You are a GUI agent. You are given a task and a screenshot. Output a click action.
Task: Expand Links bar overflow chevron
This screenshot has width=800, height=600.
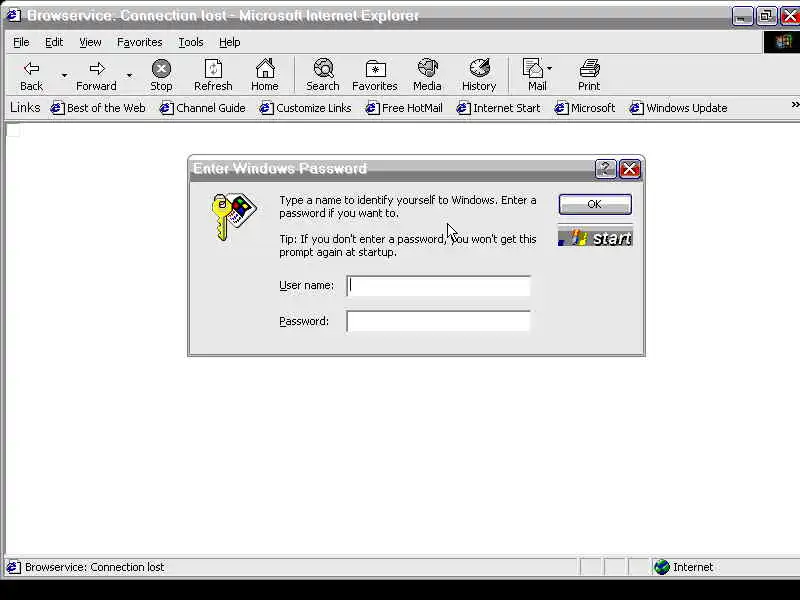pos(795,105)
